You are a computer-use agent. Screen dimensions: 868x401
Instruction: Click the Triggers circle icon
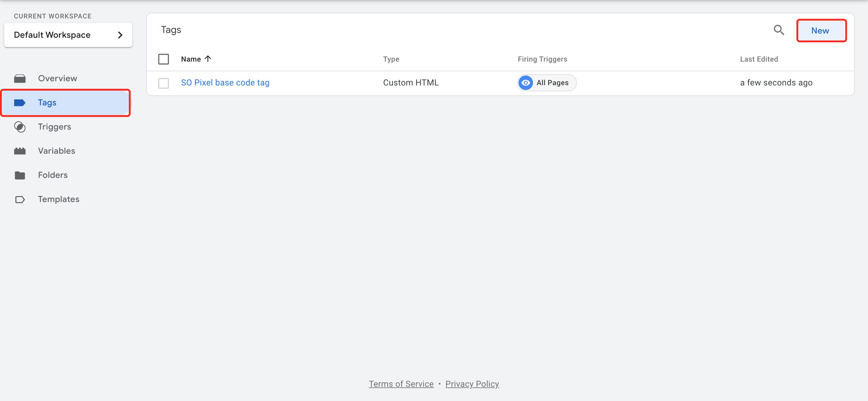(x=20, y=127)
